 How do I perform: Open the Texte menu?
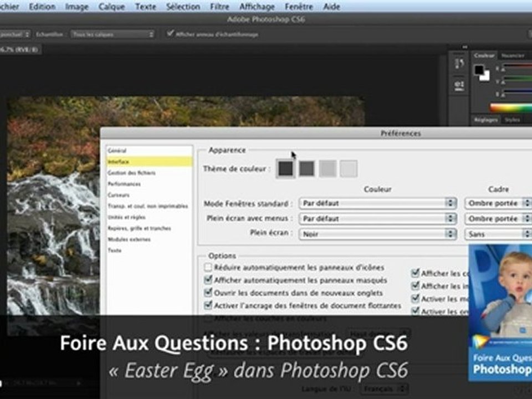[x=146, y=7]
